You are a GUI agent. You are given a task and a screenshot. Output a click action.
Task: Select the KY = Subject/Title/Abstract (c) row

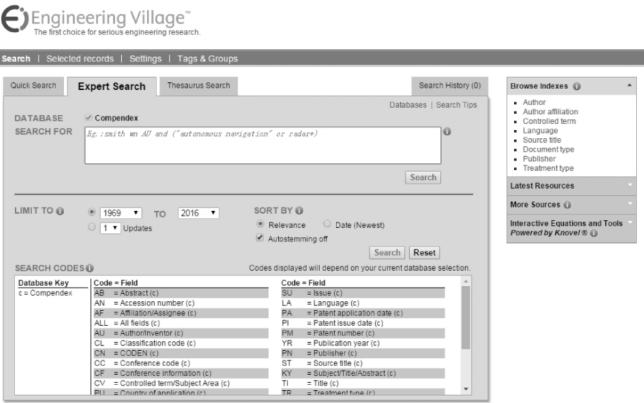[363, 373]
